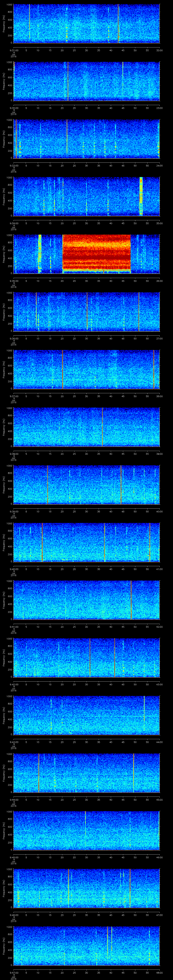The image size is (173, 980).
Task: Click the 9:45:00 time axis label
Action: tap(14, 858)
